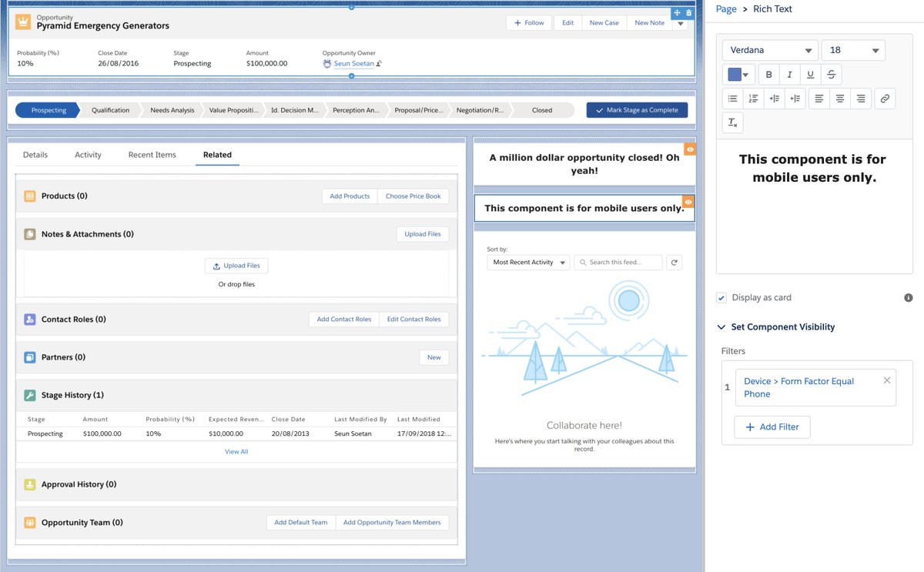The height and width of the screenshot is (572, 924).
Task: Create a numbered list
Action: point(753,99)
